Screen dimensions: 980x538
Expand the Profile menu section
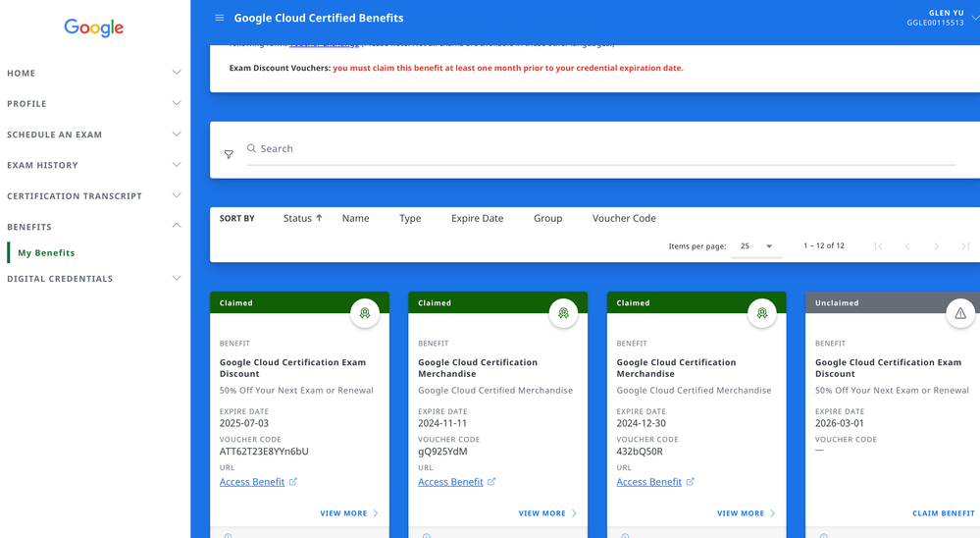point(177,103)
